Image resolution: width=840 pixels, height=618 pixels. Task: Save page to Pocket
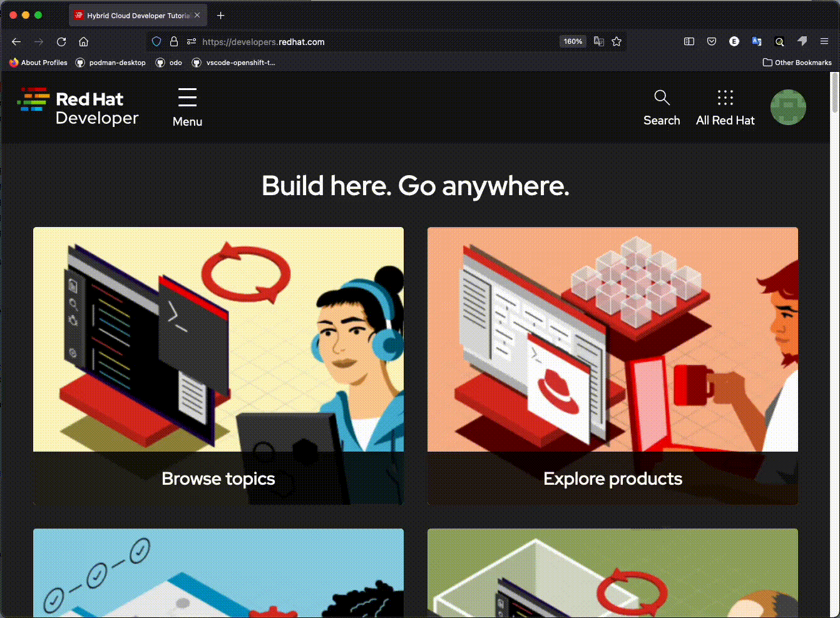[x=712, y=42]
